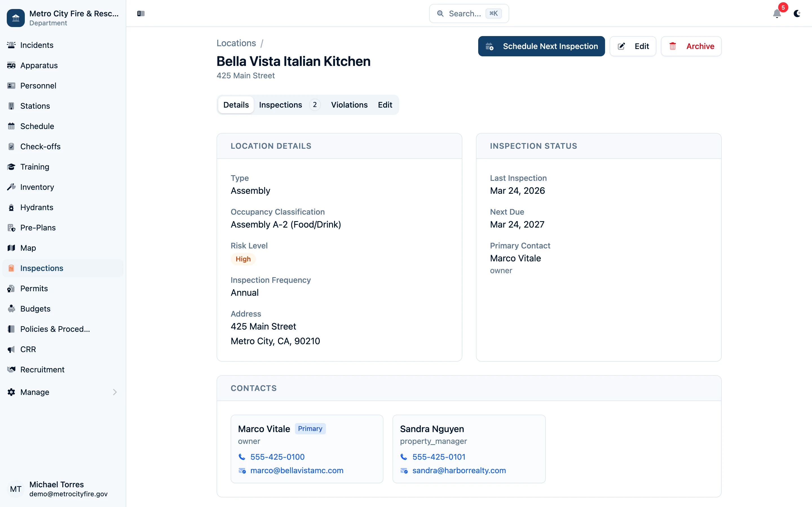Archive this location with red button
This screenshot has width=812, height=507.
[691, 46]
